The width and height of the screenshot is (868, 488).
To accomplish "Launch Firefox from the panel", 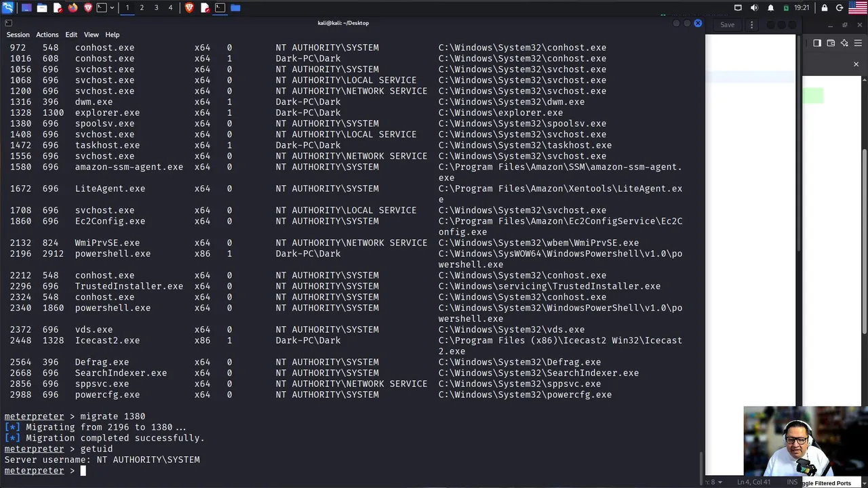I will (73, 8).
